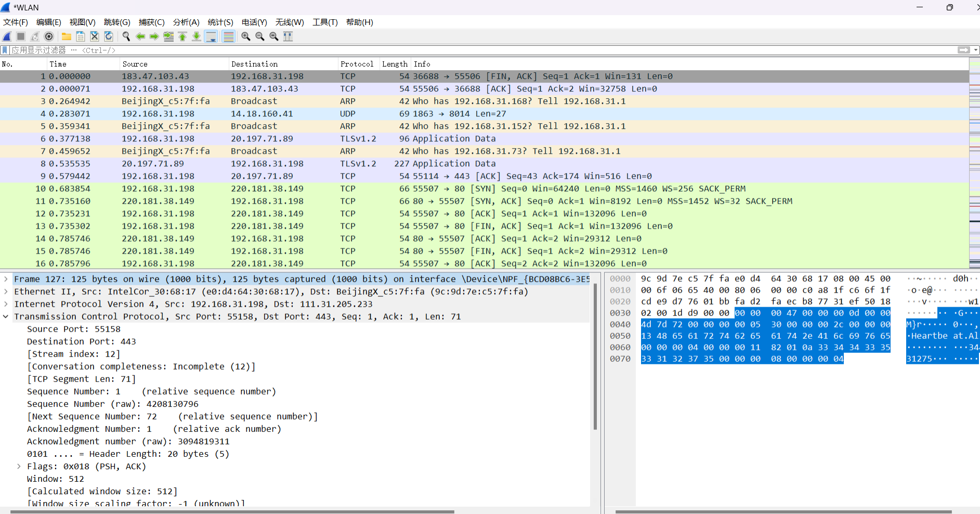Open the find packet magnifier
Image resolution: width=980 pixels, height=514 pixels.
(x=126, y=36)
